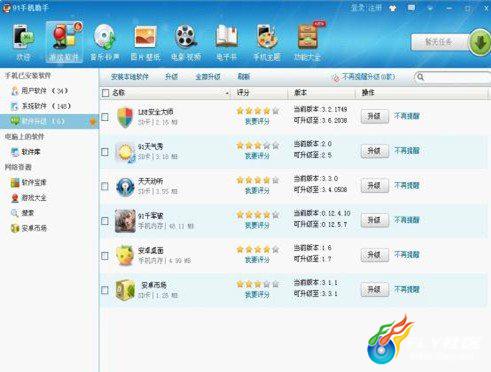491x372 pixels.
Task: Click the 注册 register link
Action: click(x=375, y=8)
